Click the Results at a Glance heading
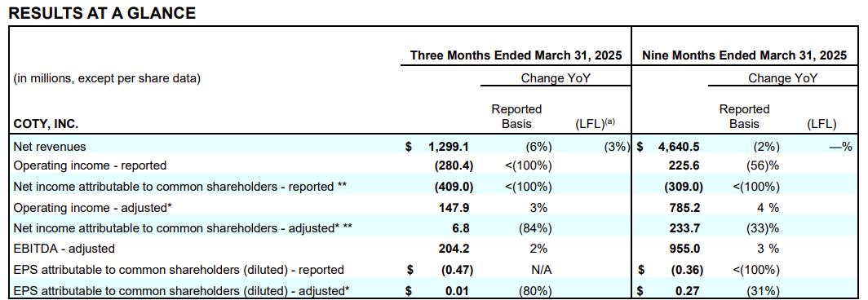This screenshot has height=300, width=868. tap(103, 13)
